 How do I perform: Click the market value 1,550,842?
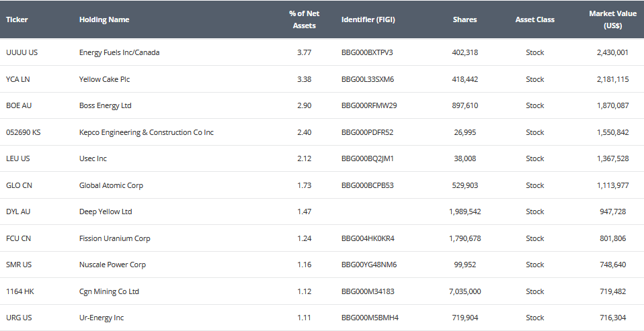pos(613,132)
